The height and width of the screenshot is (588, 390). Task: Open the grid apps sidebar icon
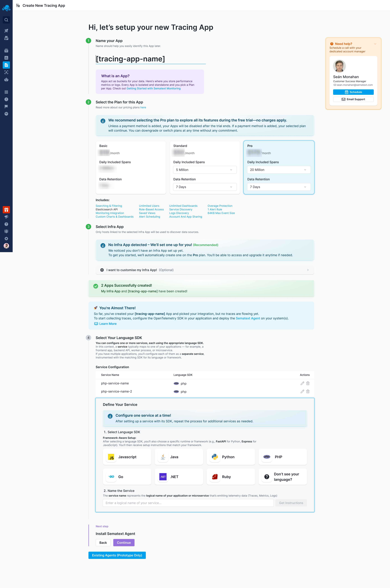click(x=6, y=92)
